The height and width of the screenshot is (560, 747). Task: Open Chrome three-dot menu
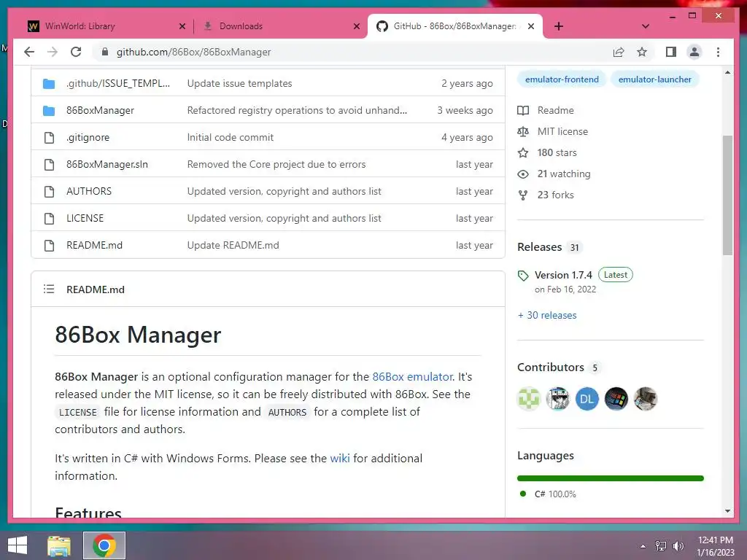718,52
